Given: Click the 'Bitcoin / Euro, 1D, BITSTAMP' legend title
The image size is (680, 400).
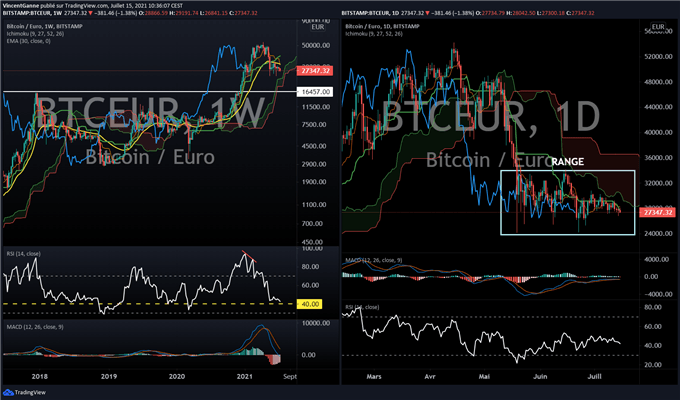Looking at the screenshot, I should tap(382, 26).
